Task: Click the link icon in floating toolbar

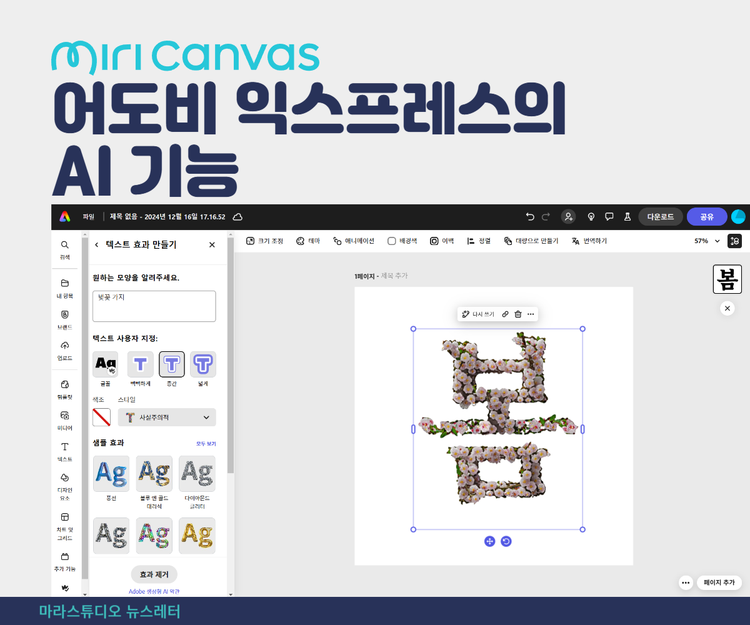Action: pos(505,314)
